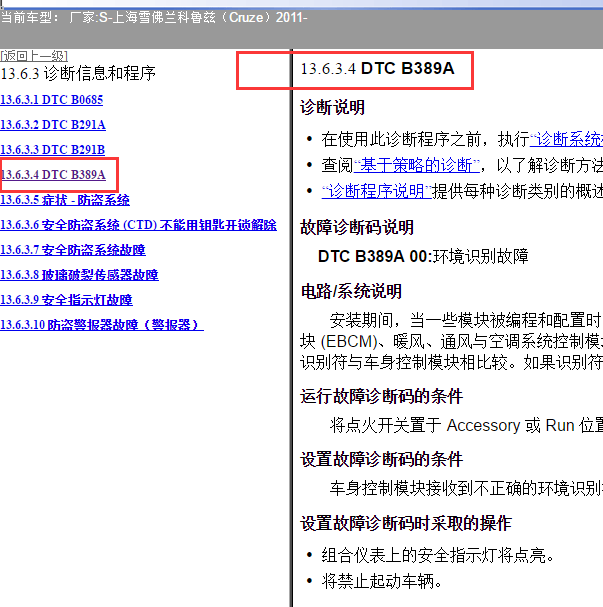Click the 13.6.3.4 DTC B389A page title
This screenshot has width=603, height=607.
(x=377, y=69)
